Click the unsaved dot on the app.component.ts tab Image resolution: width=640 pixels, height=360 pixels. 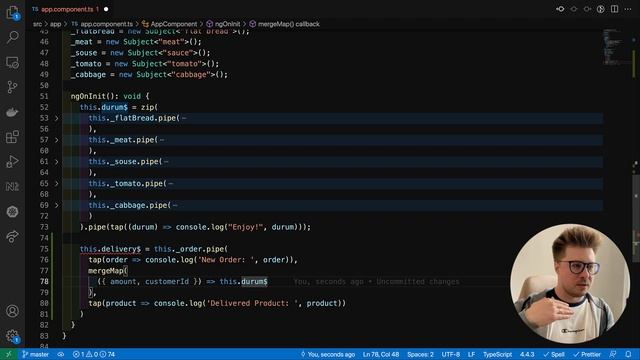click(106, 9)
